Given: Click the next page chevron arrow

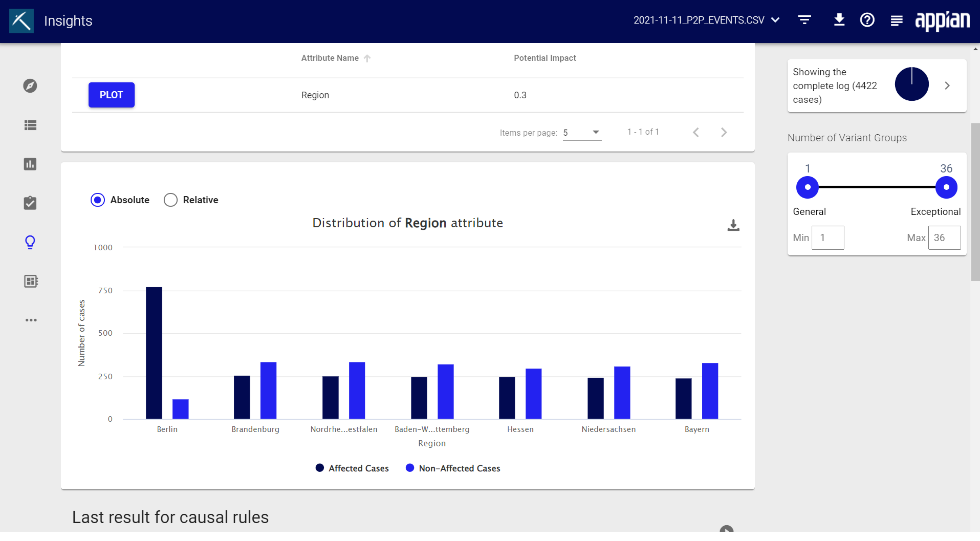Looking at the screenshot, I should 724,131.
